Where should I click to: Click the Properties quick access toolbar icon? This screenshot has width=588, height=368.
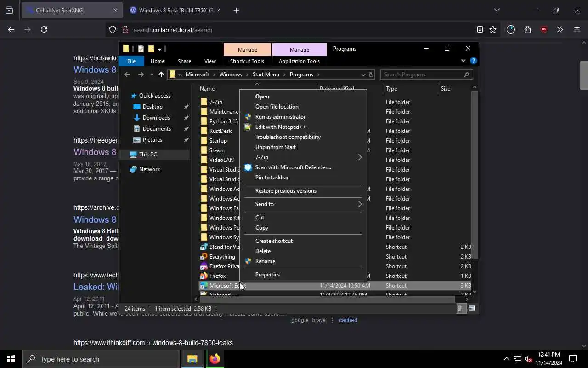(141, 49)
